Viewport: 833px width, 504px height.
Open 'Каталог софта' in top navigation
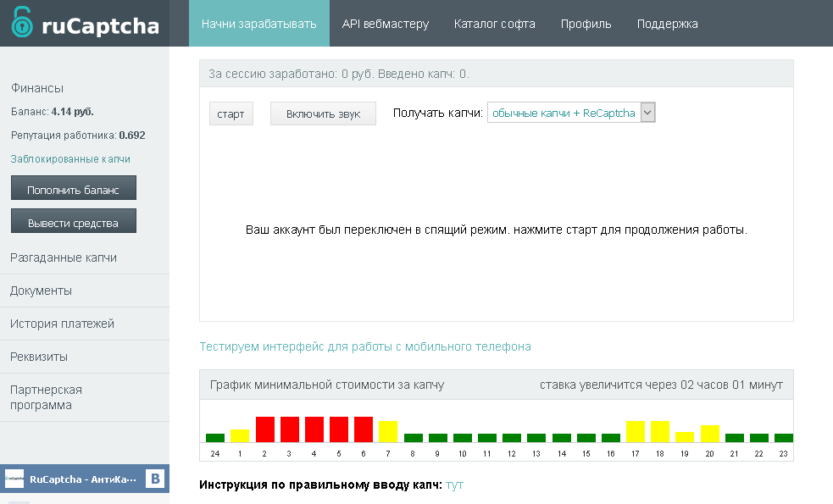(x=495, y=24)
